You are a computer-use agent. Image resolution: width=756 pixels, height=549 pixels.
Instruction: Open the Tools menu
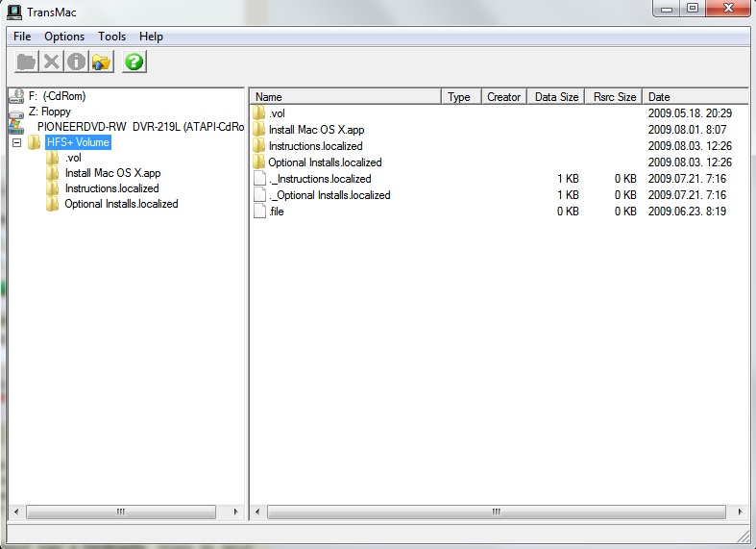point(111,37)
